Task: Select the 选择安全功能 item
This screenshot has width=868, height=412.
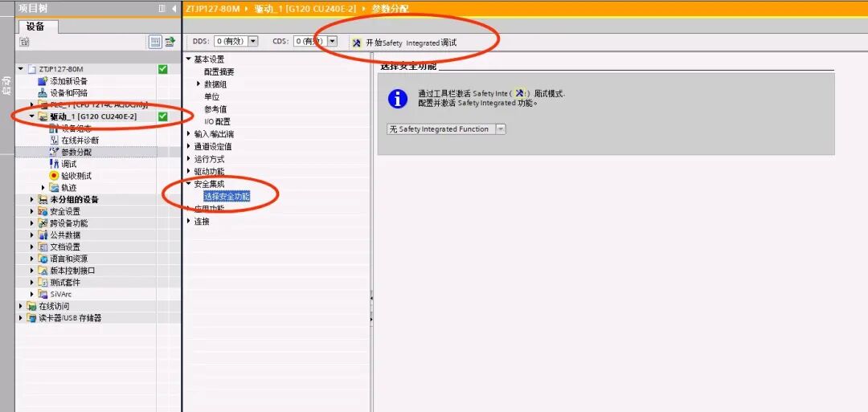Action: 227,196
